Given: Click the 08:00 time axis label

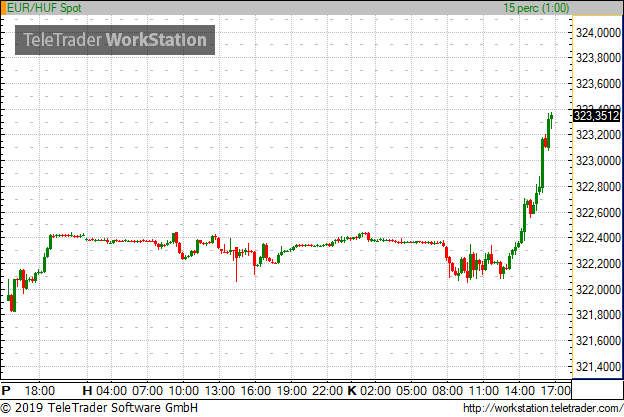Looking at the screenshot, I should (x=447, y=390).
